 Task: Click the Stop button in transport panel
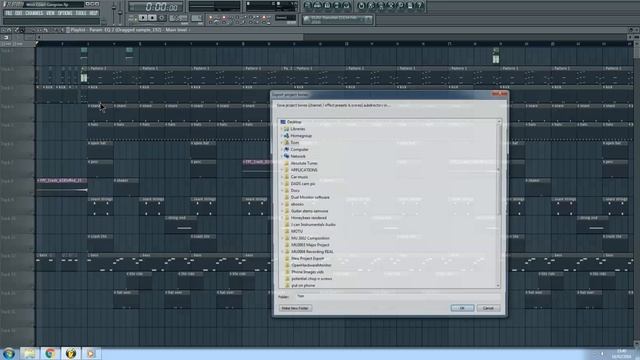click(x=152, y=18)
